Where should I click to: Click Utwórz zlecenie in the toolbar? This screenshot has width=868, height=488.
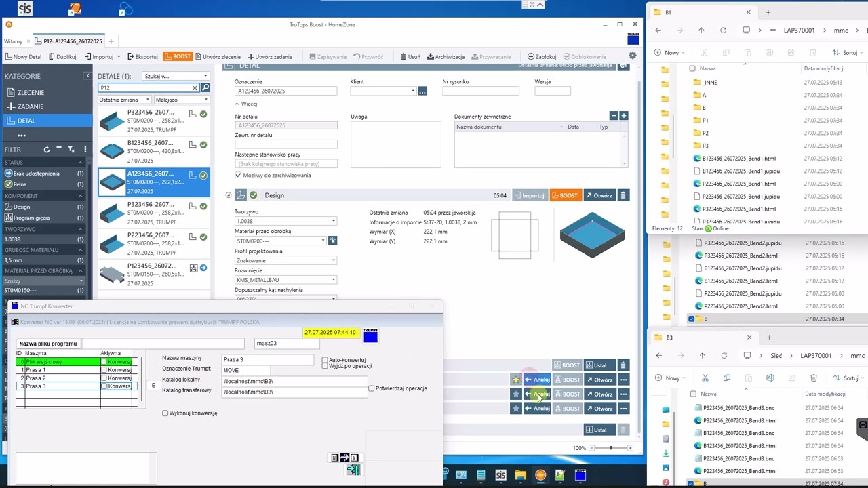pyautogui.click(x=218, y=57)
